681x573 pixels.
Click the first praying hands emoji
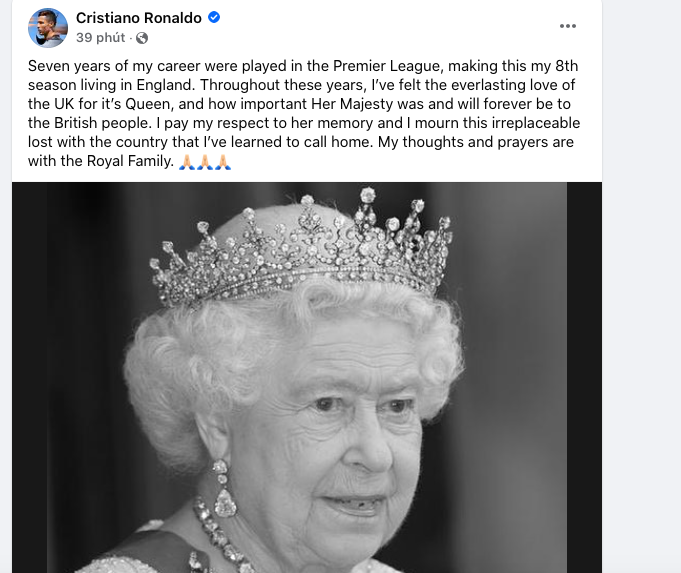coord(184,162)
